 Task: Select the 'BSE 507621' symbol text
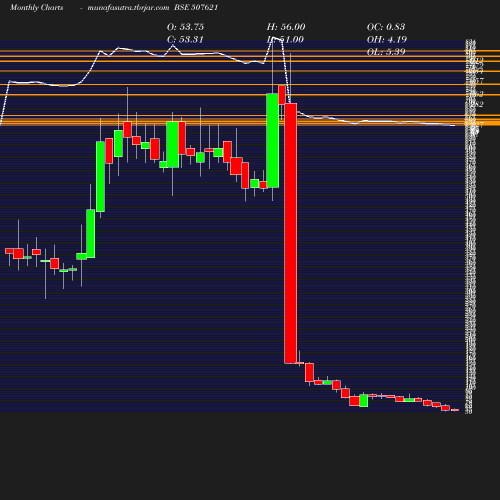[x=196, y=7]
